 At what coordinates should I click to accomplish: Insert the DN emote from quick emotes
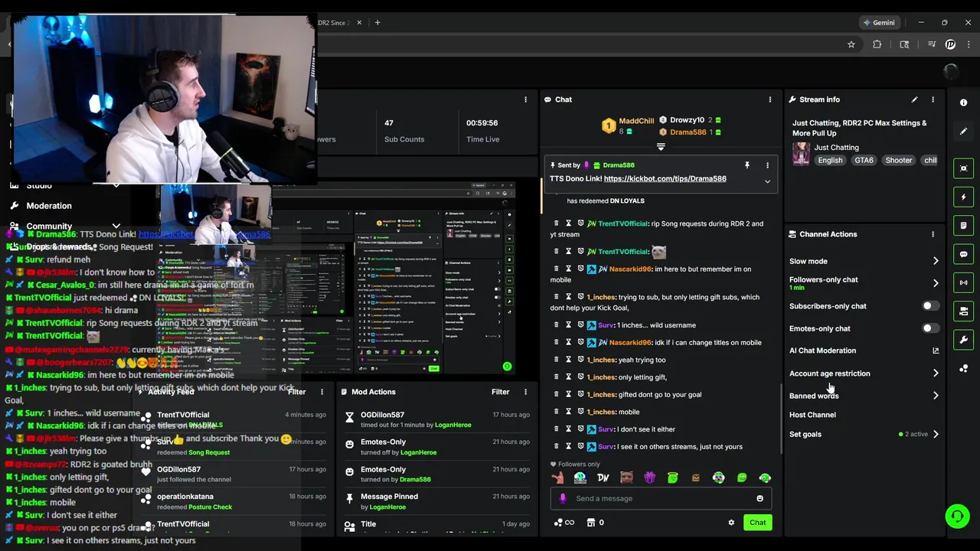603,478
